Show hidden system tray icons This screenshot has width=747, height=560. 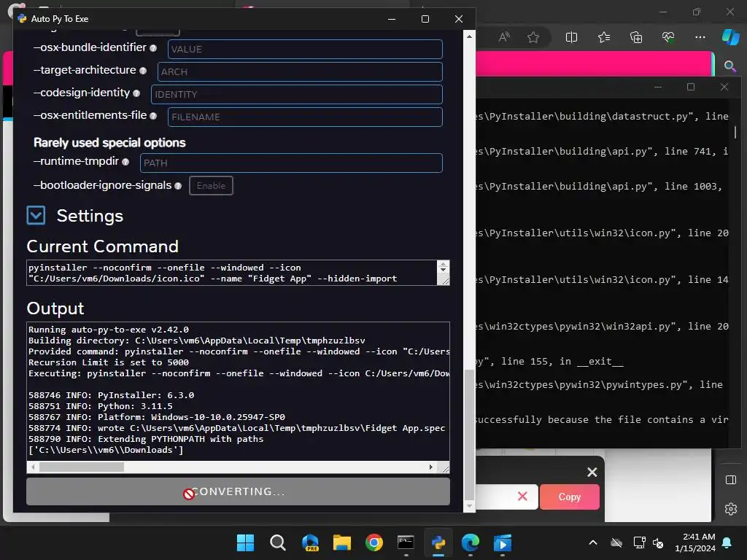pos(593,542)
